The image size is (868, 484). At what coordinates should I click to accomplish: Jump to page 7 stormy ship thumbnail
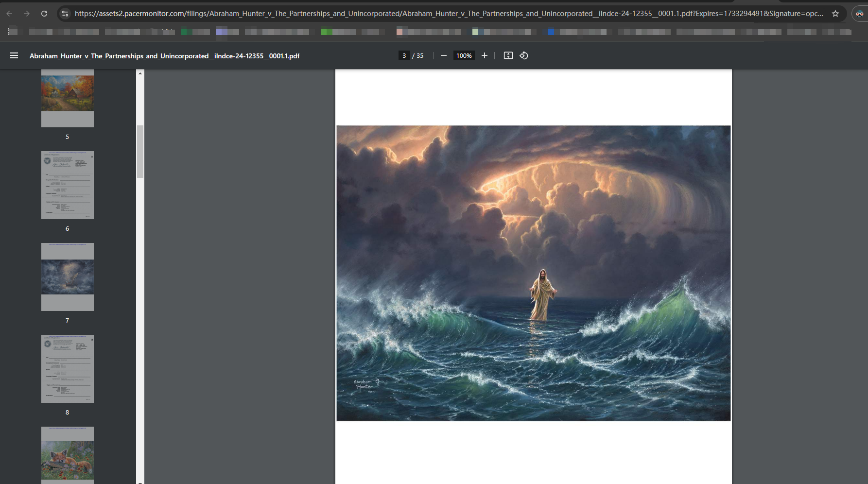(x=68, y=277)
